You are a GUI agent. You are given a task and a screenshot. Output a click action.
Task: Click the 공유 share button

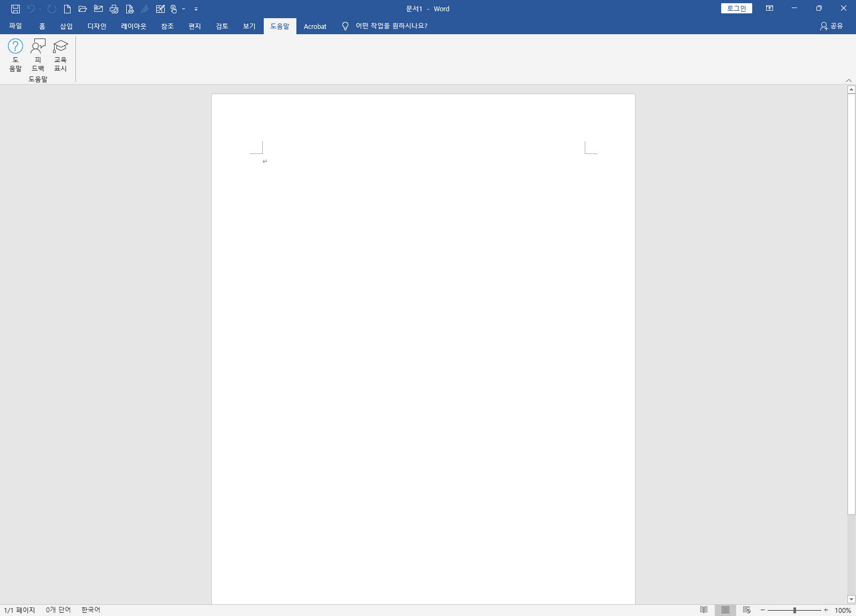point(831,26)
